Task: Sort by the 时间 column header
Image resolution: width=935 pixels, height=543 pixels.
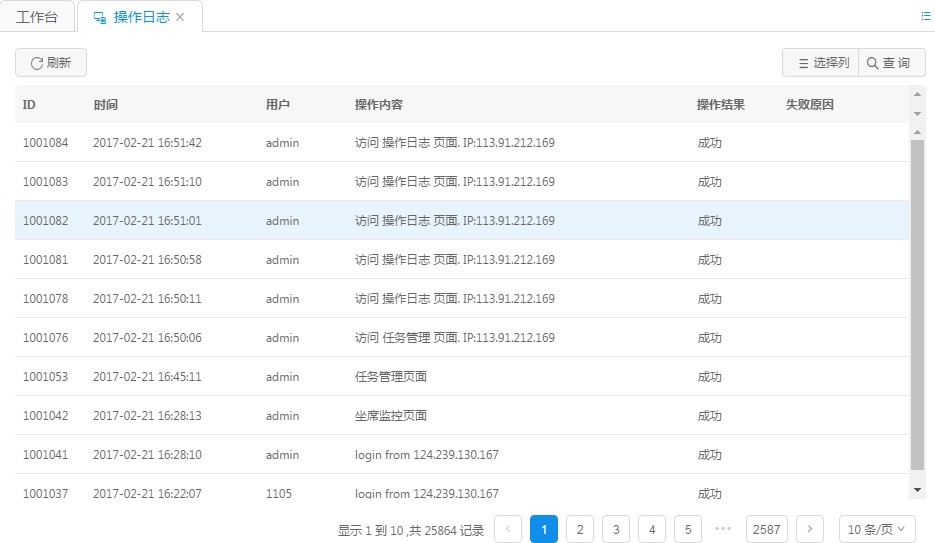Action: 106,105
